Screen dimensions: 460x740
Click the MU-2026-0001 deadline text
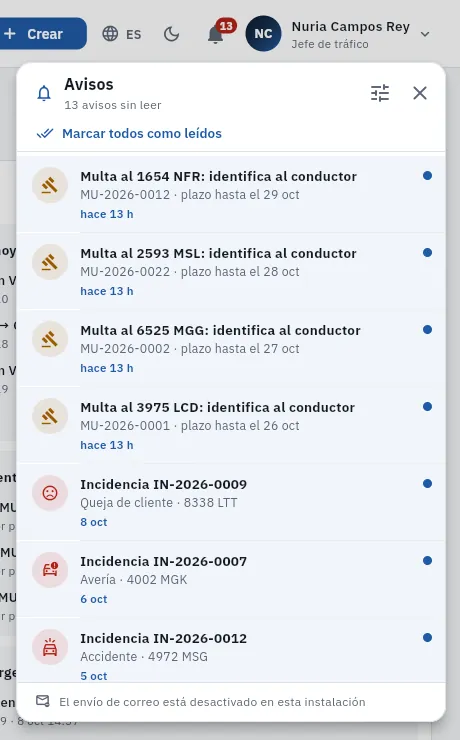[190, 425]
